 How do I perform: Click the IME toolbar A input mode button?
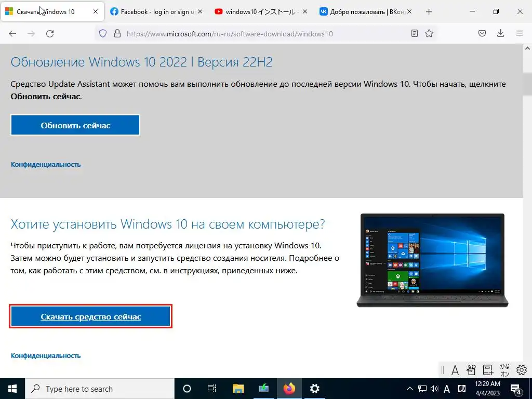[455, 370]
